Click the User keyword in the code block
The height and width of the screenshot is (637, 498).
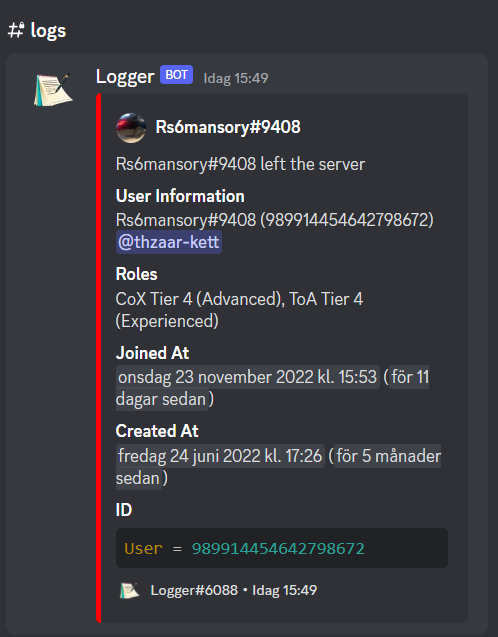(143, 548)
